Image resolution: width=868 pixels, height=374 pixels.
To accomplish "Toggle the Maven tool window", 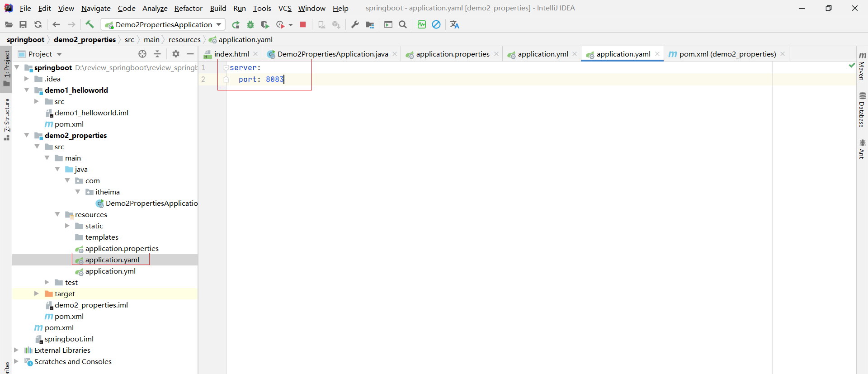I will tap(862, 66).
